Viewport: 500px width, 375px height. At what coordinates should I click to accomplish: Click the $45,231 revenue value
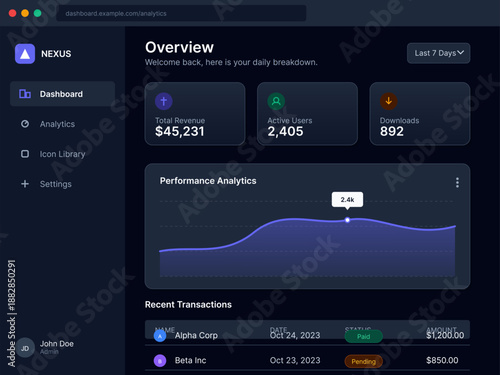179,131
